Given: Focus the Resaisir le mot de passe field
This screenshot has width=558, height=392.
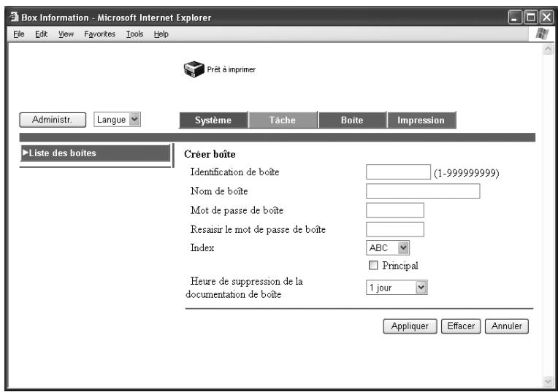Looking at the screenshot, I should 395,229.
